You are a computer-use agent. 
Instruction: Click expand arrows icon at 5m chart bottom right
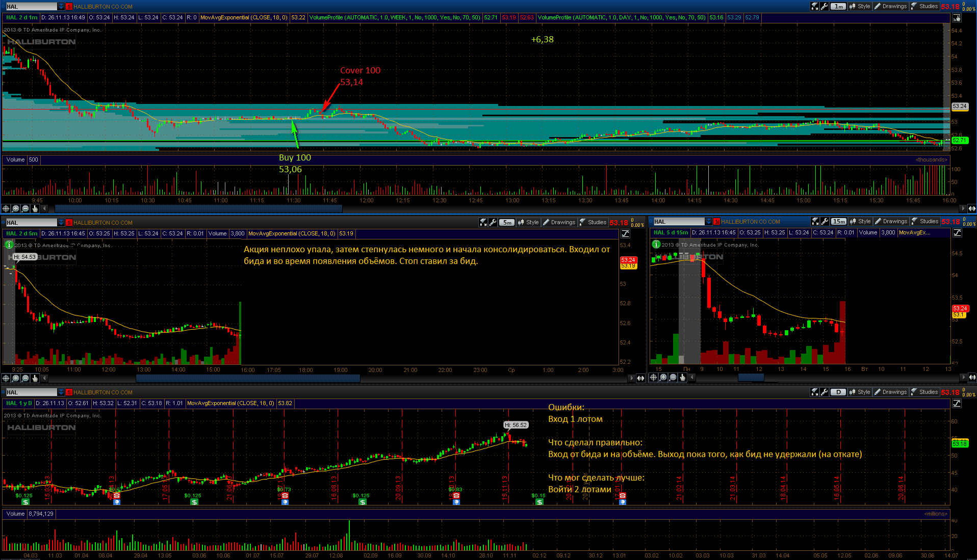tap(640, 378)
